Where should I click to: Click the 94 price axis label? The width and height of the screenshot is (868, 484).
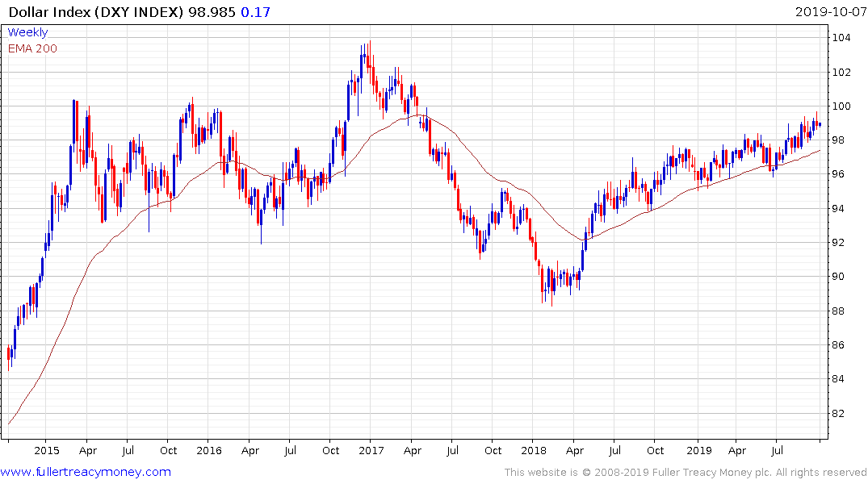pyautogui.click(x=838, y=209)
